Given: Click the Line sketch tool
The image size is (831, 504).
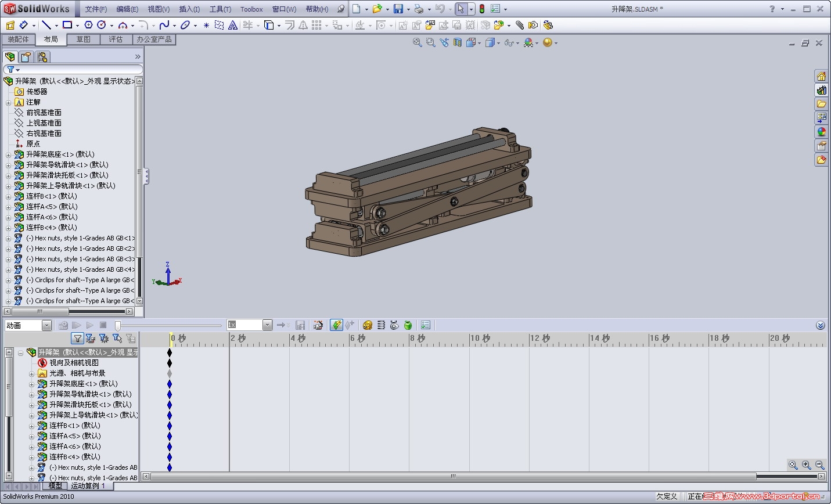Looking at the screenshot, I should [x=46, y=26].
